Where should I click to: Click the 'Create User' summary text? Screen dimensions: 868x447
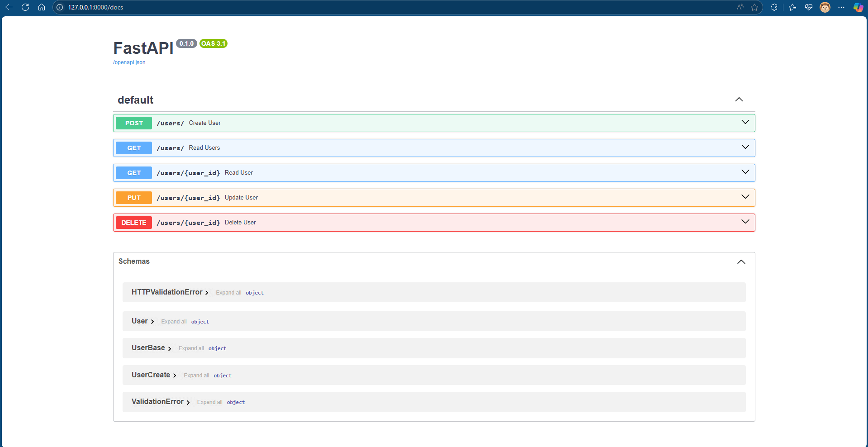205,123
